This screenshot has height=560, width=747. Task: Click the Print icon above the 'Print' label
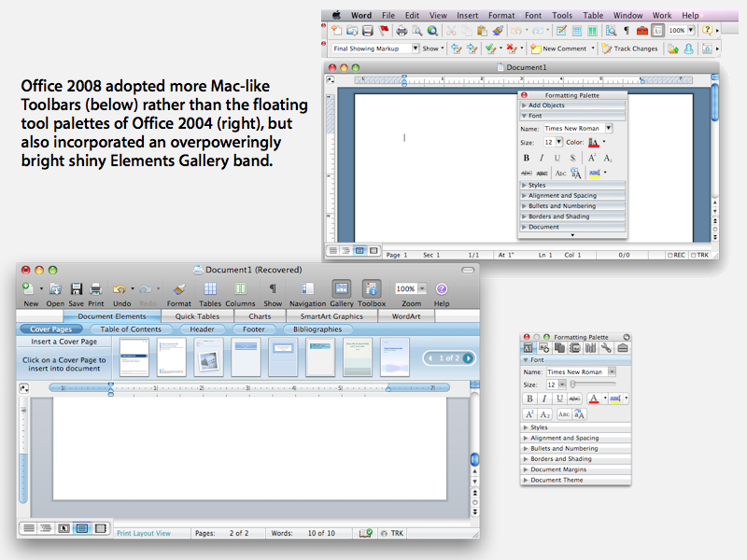[x=96, y=288]
